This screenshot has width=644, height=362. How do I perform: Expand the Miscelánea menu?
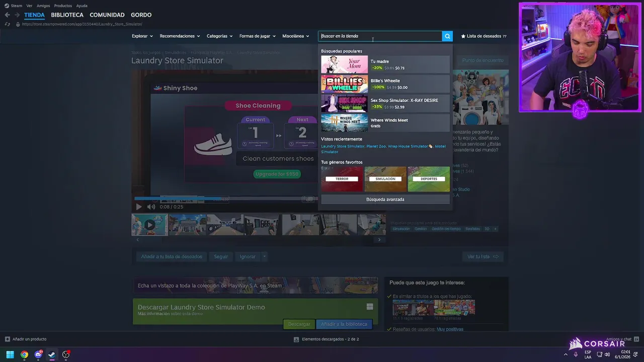coord(295,36)
